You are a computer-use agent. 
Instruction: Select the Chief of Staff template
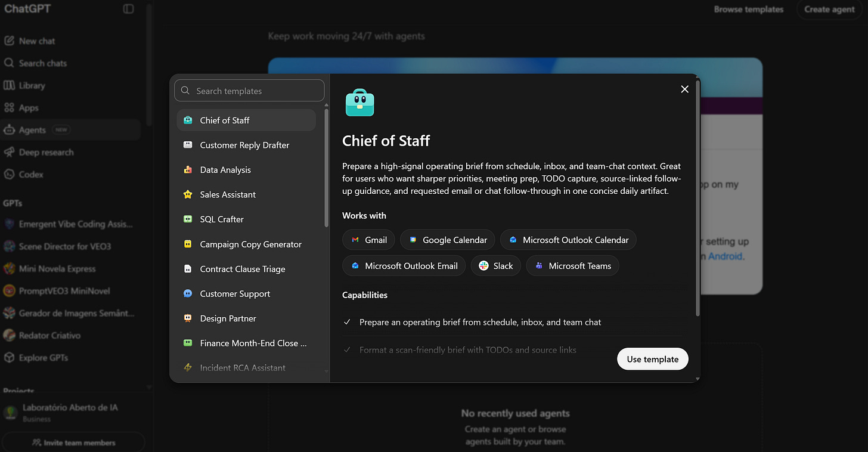click(x=246, y=120)
